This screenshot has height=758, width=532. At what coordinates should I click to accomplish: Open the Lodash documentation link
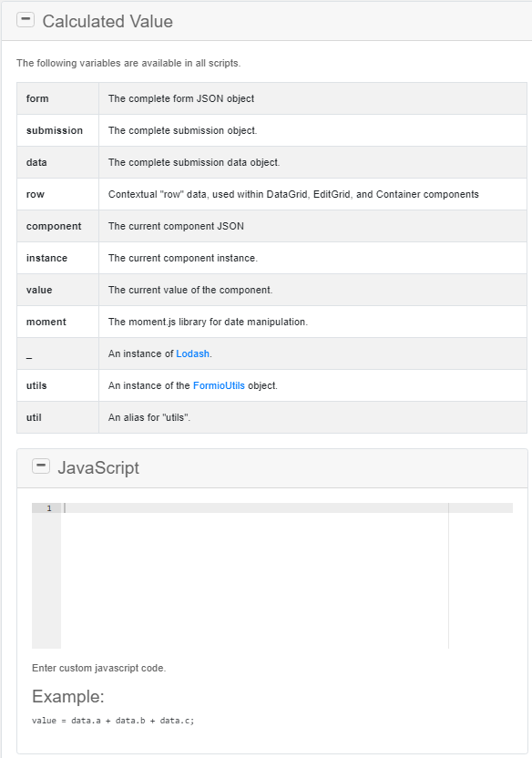click(x=192, y=353)
